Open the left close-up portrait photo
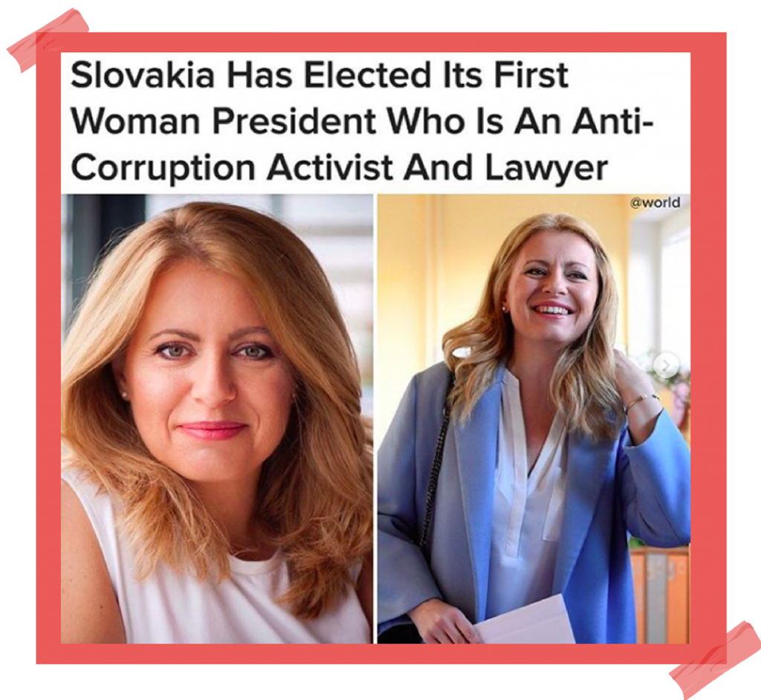This screenshot has width=761, height=700. pos(217,418)
